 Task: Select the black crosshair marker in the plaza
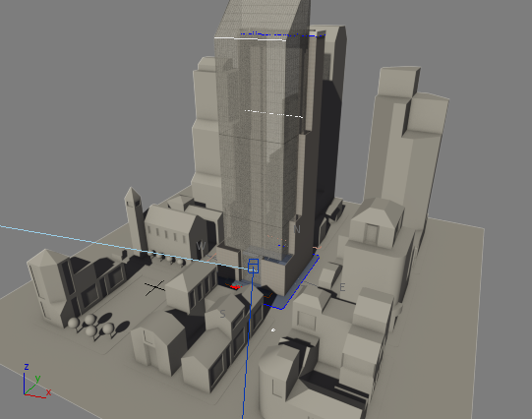pyautogui.click(x=155, y=288)
